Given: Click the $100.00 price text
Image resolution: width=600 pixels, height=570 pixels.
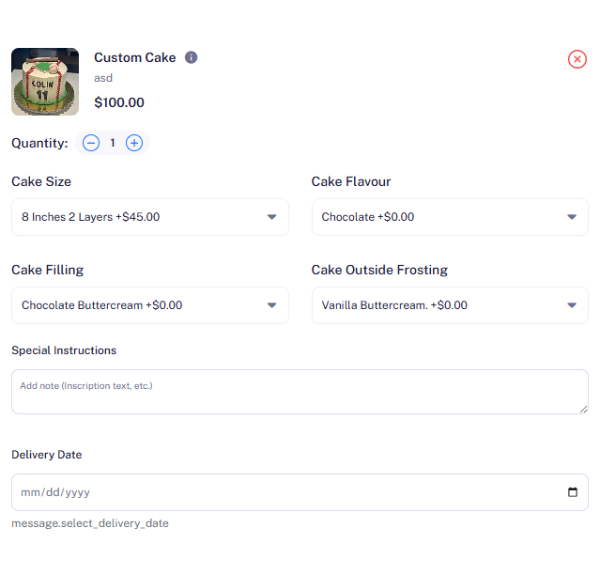Looking at the screenshot, I should pyautogui.click(x=119, y=102).
